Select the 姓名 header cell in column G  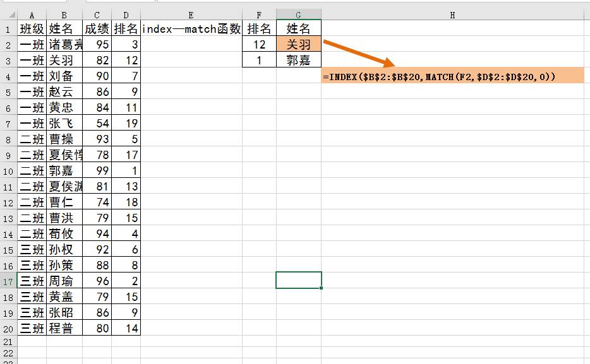(x=298, y=28)
